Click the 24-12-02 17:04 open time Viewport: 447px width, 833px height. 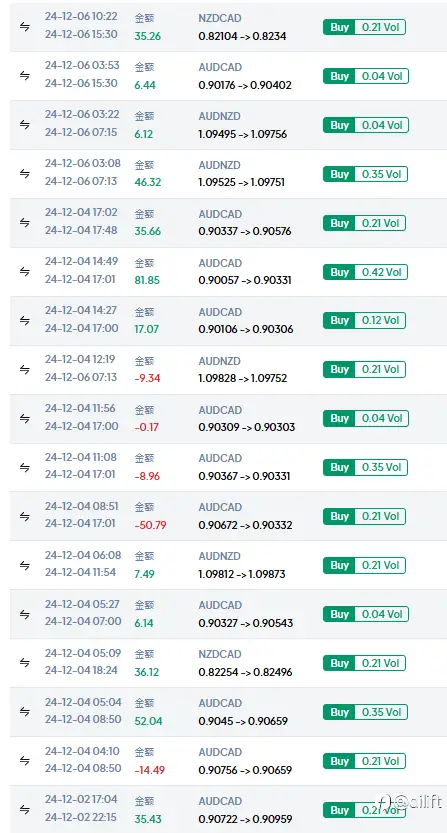[81, 799]
